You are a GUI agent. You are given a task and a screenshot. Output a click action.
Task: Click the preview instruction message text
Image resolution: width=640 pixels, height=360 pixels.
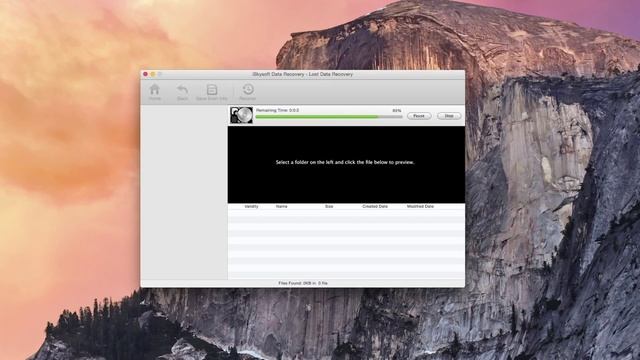[x=345, y=162]
